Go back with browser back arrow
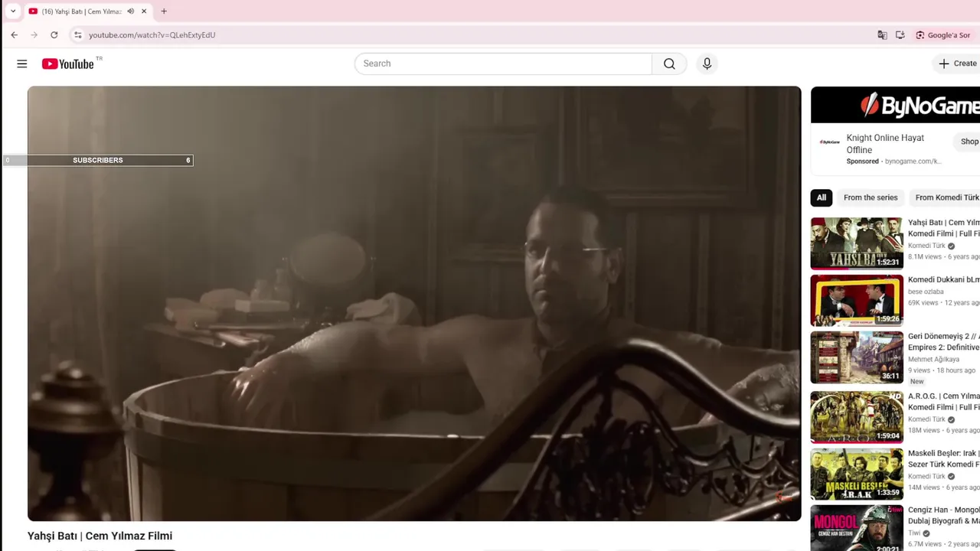 [x=14, y=35]
